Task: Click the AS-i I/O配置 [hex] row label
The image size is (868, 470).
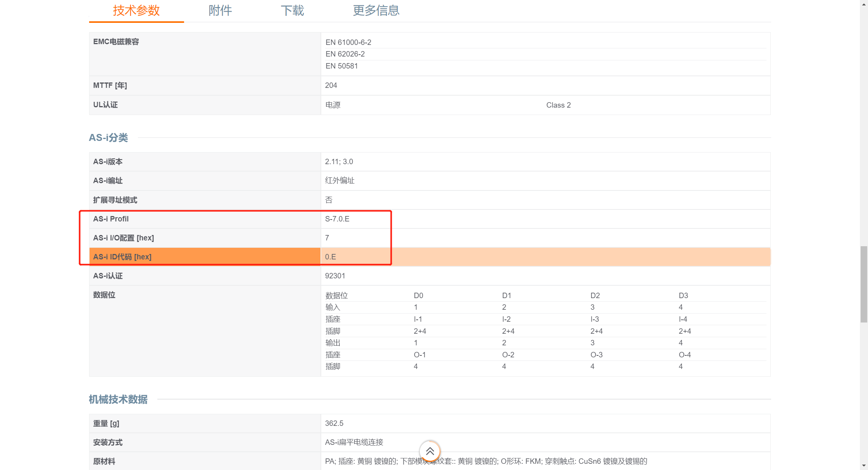Action: [123, 238]
